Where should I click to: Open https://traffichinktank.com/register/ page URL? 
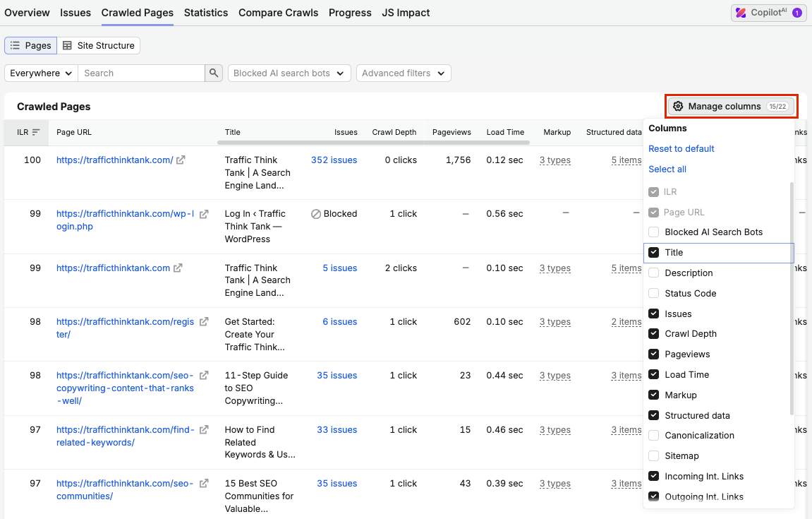pyautogui.click(x=125, y=328)
